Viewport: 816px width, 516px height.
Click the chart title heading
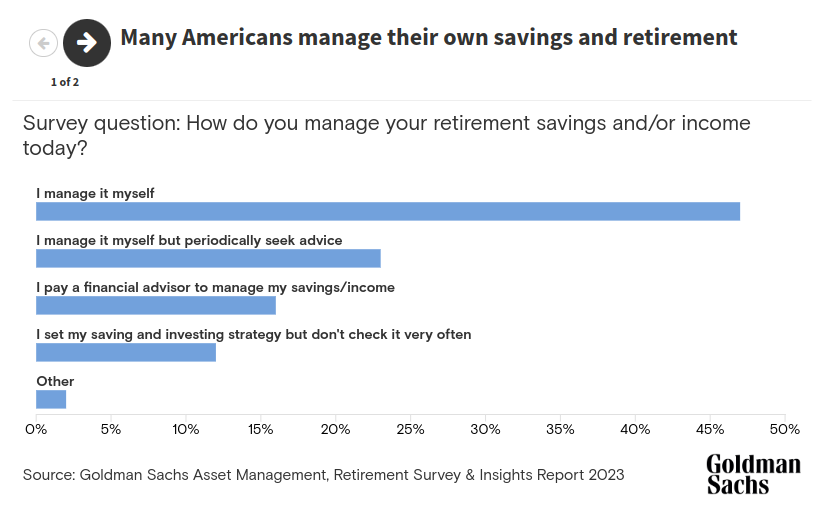429,38
